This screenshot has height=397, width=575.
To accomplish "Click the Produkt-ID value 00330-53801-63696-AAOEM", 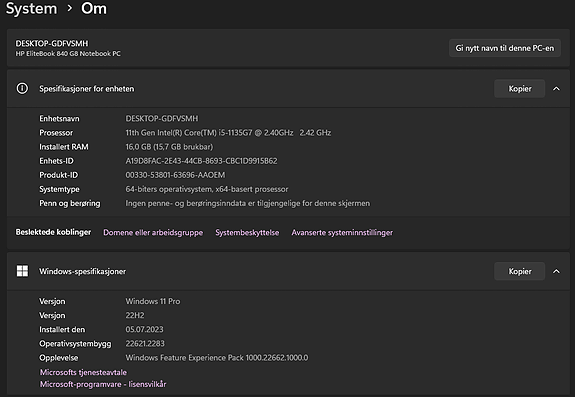I will click(x=175, y=175).
